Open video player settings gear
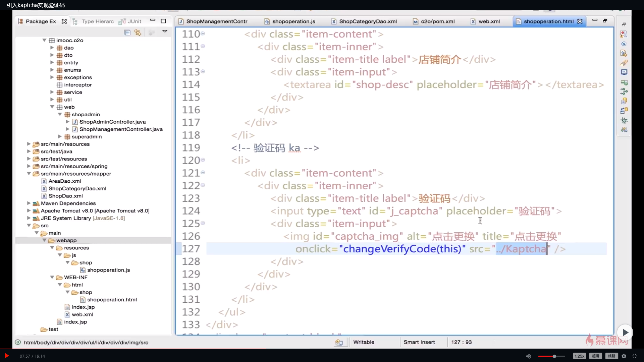 point(624,356)
